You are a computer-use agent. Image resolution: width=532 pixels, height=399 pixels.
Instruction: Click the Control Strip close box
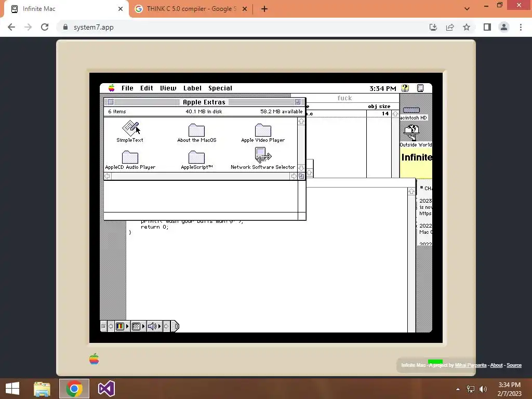pyautogui.click(x=103, y=326)
